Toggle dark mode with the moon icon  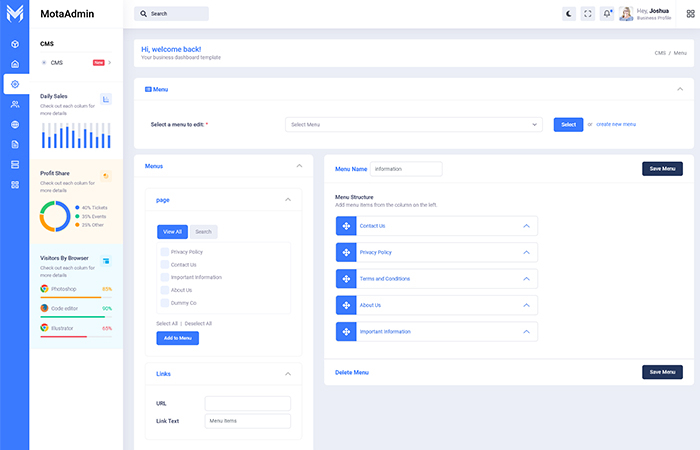click(x=569, y=14)
